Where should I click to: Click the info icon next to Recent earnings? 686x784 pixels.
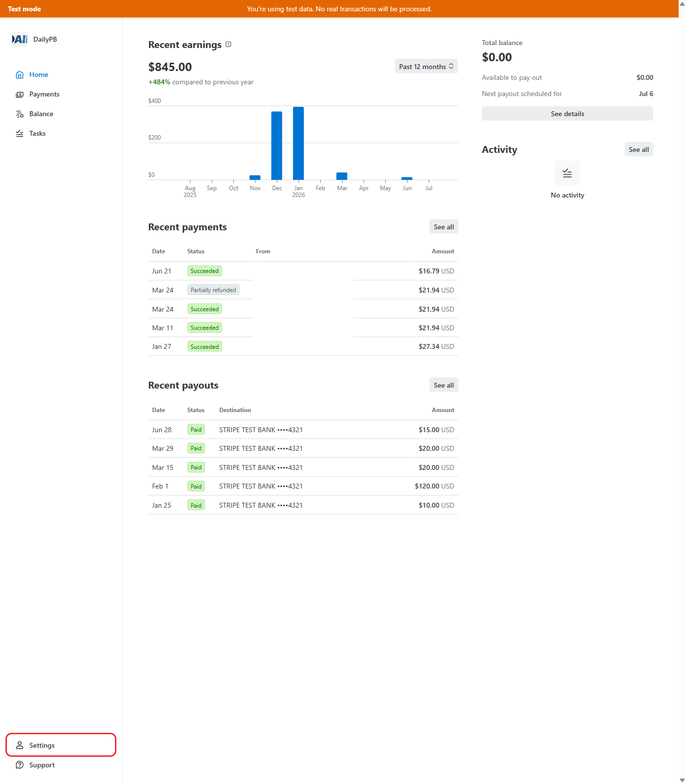(x=228, y=45)
